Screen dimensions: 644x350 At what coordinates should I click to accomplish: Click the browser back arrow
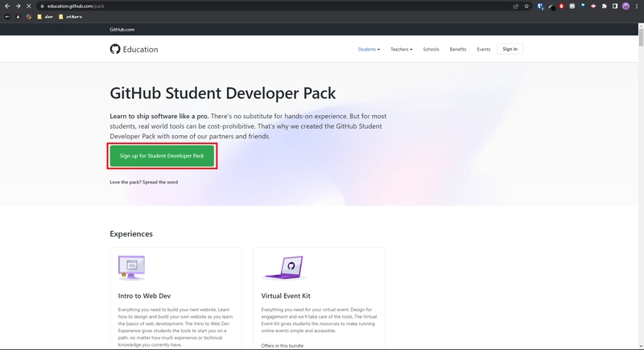coord(6,6)
